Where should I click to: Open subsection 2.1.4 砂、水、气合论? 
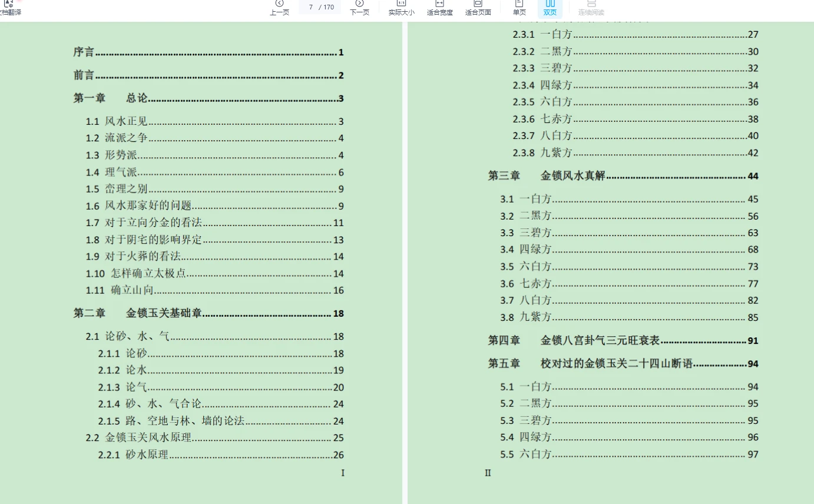pos(221,404)
